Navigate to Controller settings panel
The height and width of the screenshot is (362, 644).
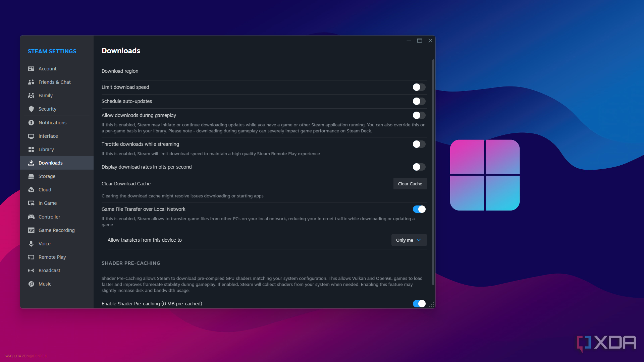(49, 216)
